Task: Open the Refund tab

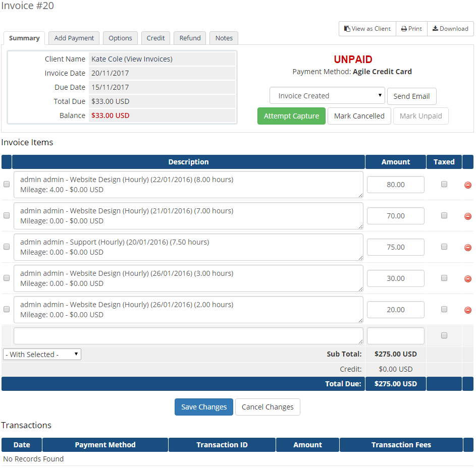Action: [189, 38]
